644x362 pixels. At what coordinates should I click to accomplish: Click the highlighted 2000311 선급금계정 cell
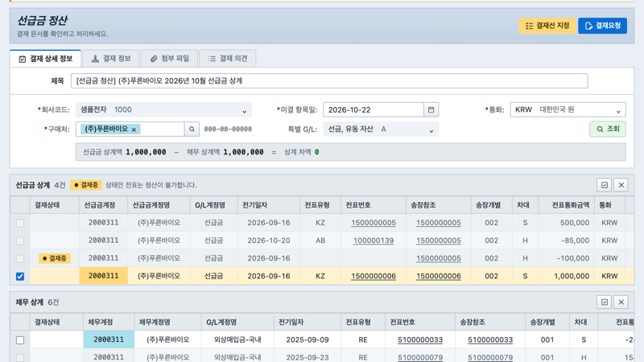click(104, 276)
